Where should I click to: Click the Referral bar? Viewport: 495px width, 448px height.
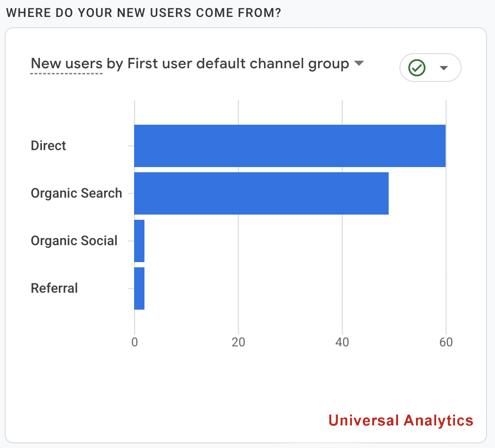click(x=139, y=288)
